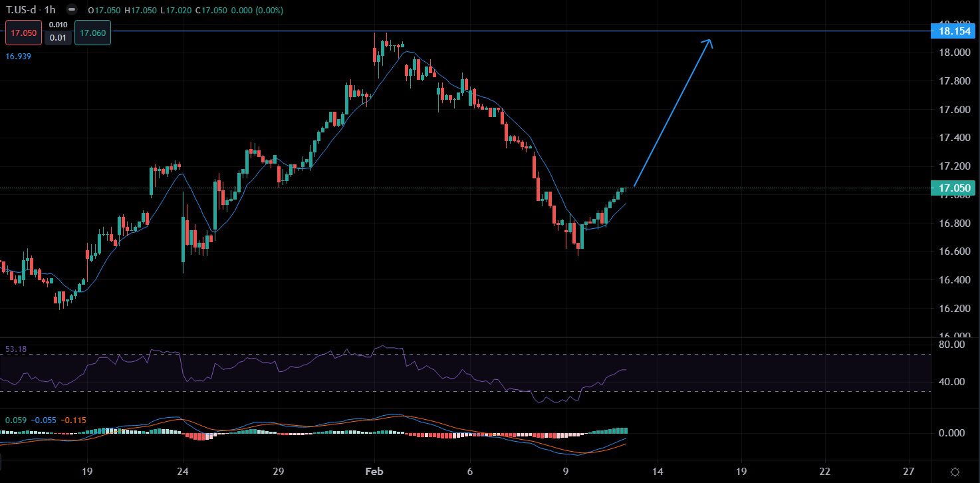
Task: Click the 24 date marker on time axis
Action: (183, 470)
